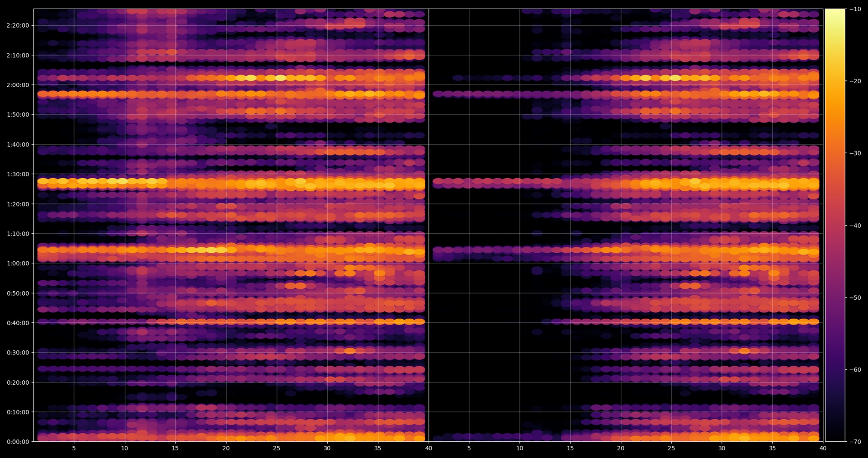Screen dimensions: 868x458
Task: Select the 0:00:00 time label
Action: (18, 442)
